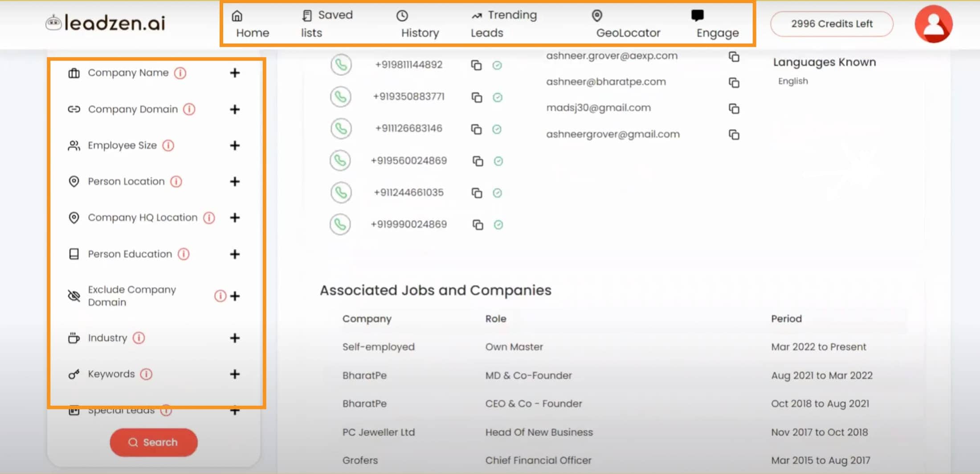This screenshot has width=980, height=474.
Task: Select the Company Name briefcase icon
Action: point(74,73)
